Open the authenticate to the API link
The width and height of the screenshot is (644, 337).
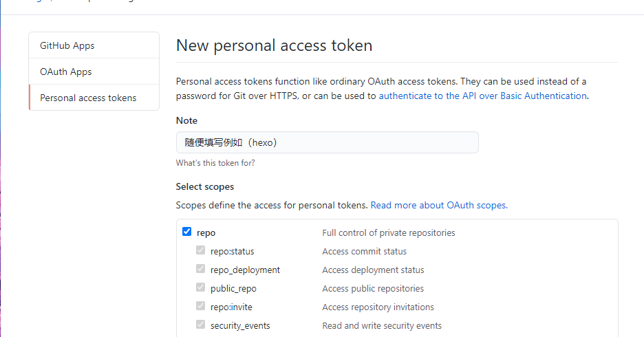point(482,96)
